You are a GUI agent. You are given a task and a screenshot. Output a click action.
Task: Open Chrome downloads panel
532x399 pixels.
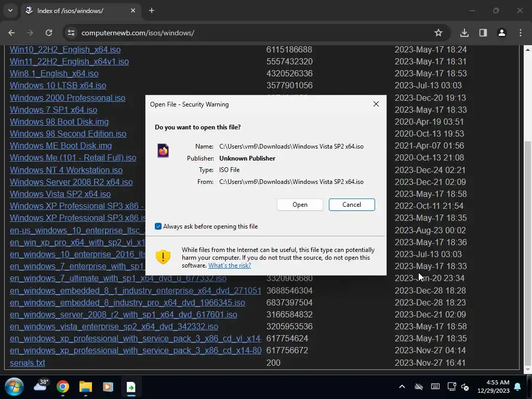coord(464,33)
